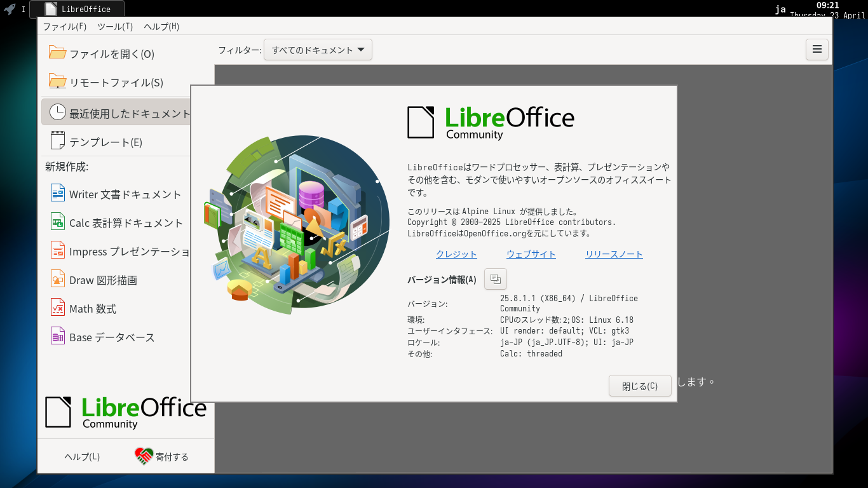Image resolution: width=868 pixels, height=488 pixels.
Task: Click the その他: label
Action: pyautogui.click(x=419, y=354)
